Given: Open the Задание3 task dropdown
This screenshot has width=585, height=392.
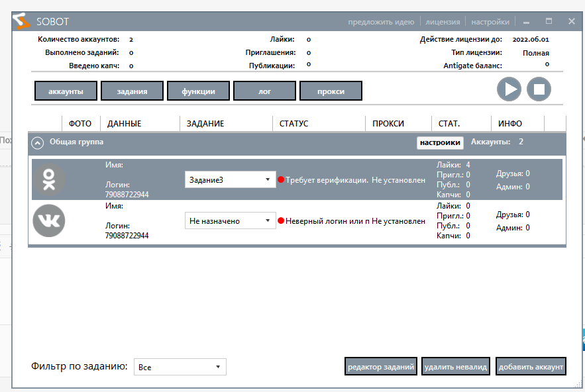Looking at the screenshot, I should coord(230,179).
